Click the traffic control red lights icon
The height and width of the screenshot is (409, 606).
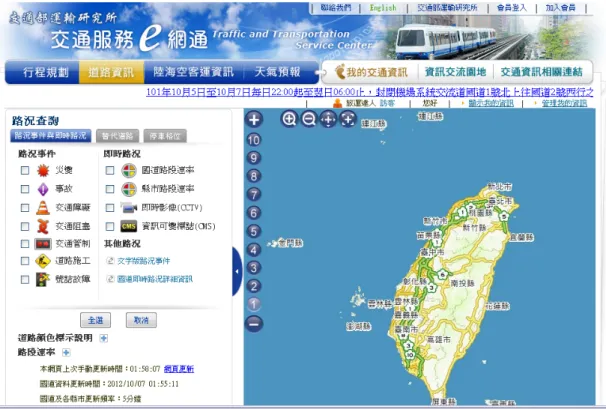(x=43, y=244)
